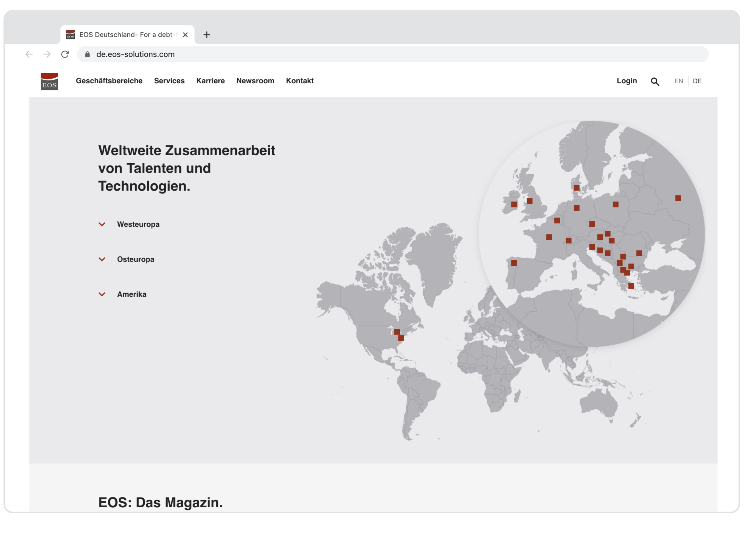Click the browser back arrow
This screenshot has width=744, height=560.
[x=29, y=54]
